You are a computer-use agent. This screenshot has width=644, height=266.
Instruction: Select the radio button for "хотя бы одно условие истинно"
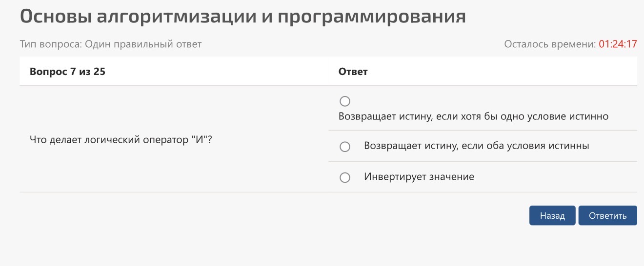point(345,101)
